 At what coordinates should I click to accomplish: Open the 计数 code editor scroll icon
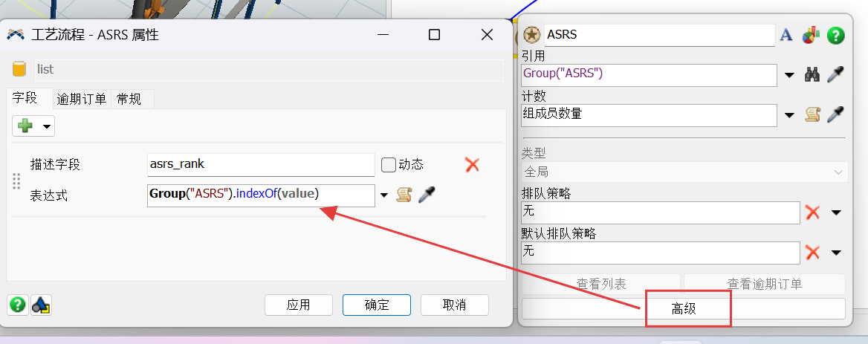812,115
